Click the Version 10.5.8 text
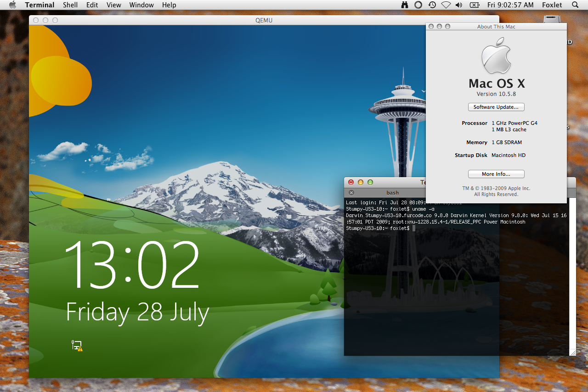 click(496, 94)
